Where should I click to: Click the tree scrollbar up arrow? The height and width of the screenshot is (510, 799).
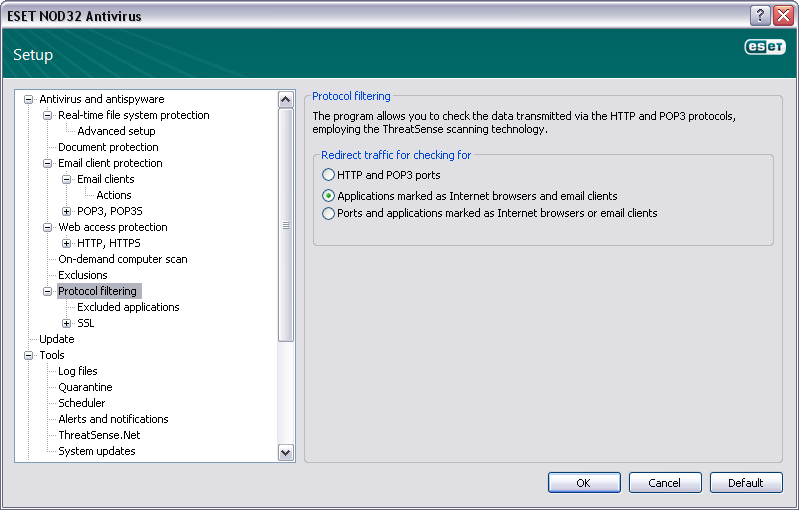click(x=286, y=99)
